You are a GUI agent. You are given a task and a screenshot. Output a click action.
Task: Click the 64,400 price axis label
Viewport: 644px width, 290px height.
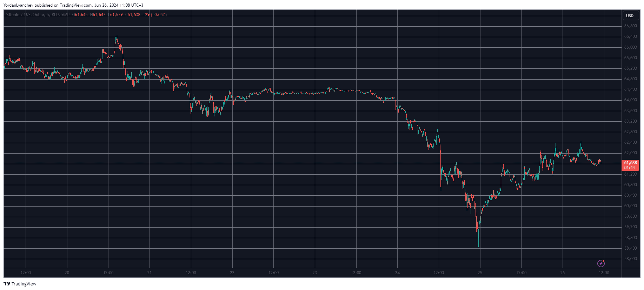pos(630,89)
